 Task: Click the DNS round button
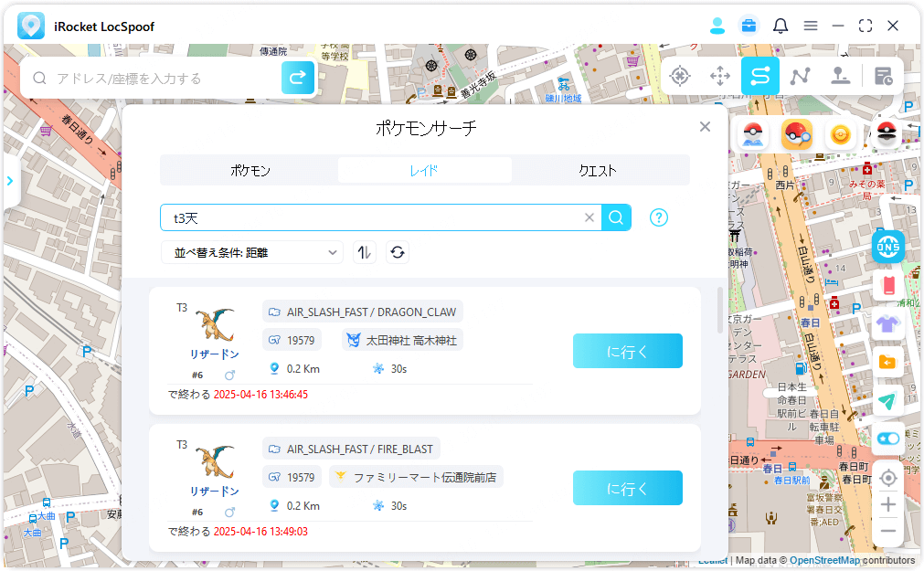click(888, 247)
